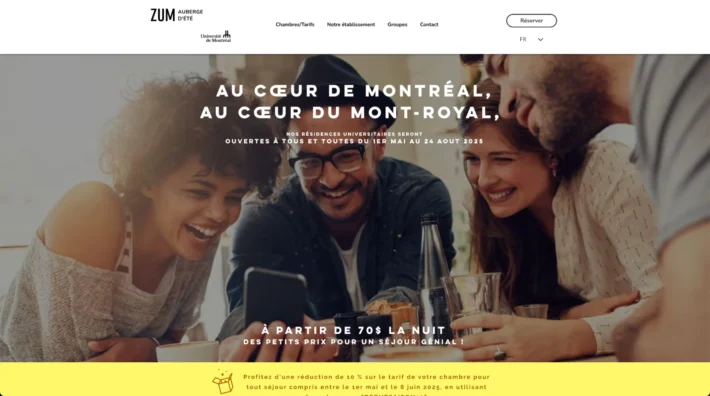The image size is (710, 396).
Task: Click the 'Auberge d'été' text beside ZUM
Action: (190, 15)
